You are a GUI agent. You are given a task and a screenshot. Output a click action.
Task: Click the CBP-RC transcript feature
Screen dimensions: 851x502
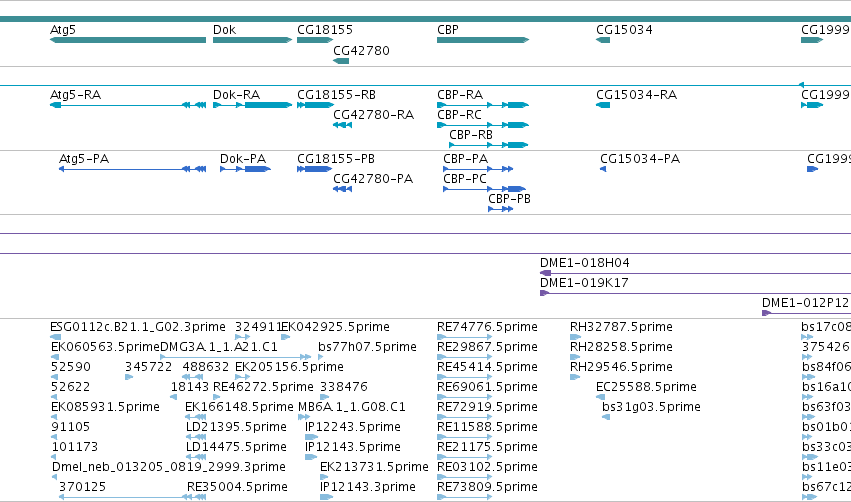click(483, 125)
